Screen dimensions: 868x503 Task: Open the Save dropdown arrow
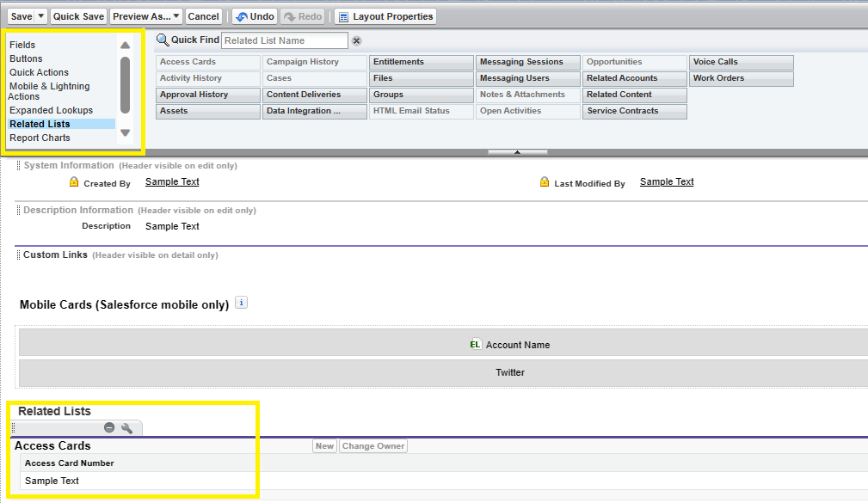click(x=41, y=16)
